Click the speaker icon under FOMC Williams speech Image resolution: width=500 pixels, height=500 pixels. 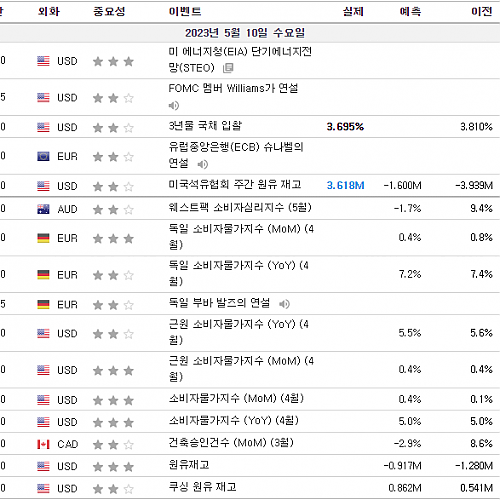coord(174,106)
